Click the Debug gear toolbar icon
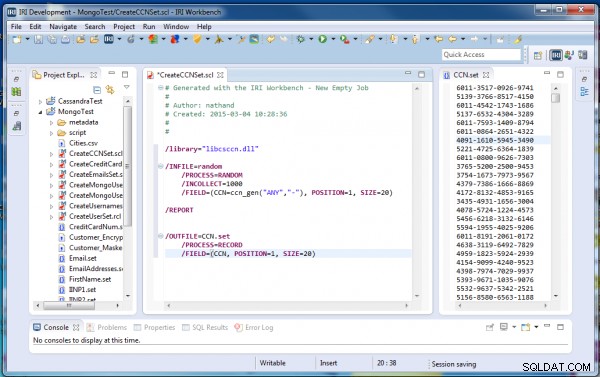 [301, 39]
